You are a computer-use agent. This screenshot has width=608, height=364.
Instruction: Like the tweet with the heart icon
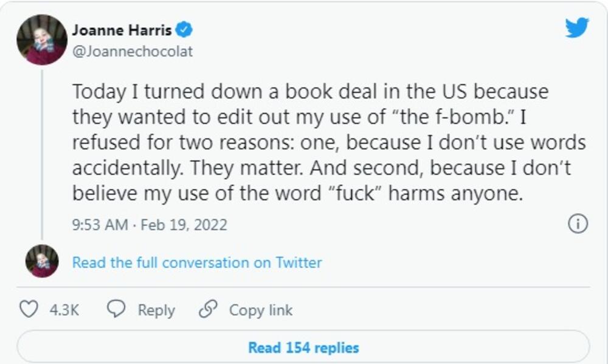pyautogui.click(x=29, y=310)
